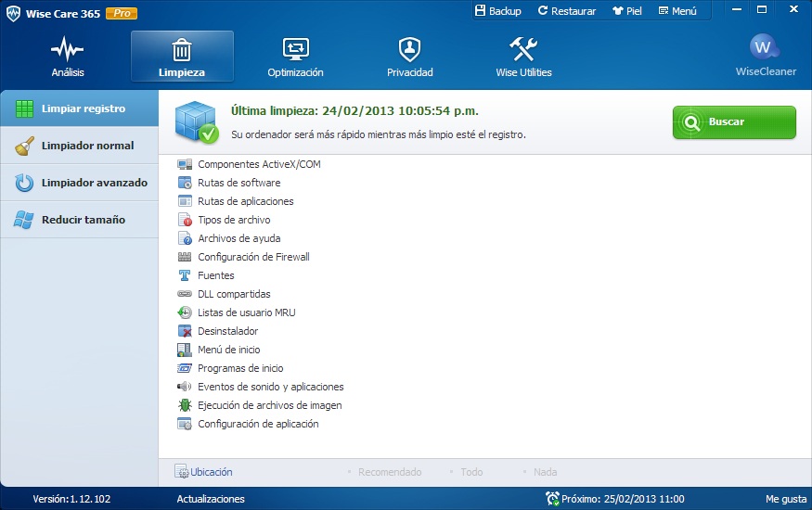Click the Próximo schedule date text

click(623, 499)
